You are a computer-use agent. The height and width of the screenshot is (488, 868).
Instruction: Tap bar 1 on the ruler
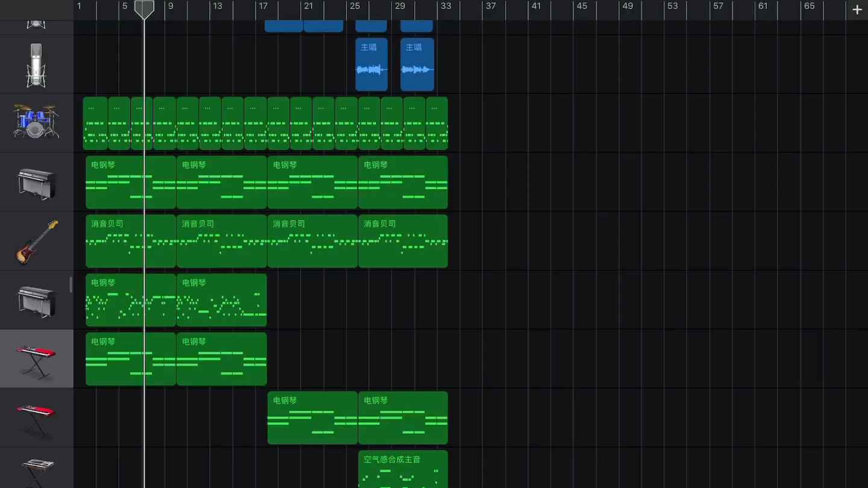[79, 6]
